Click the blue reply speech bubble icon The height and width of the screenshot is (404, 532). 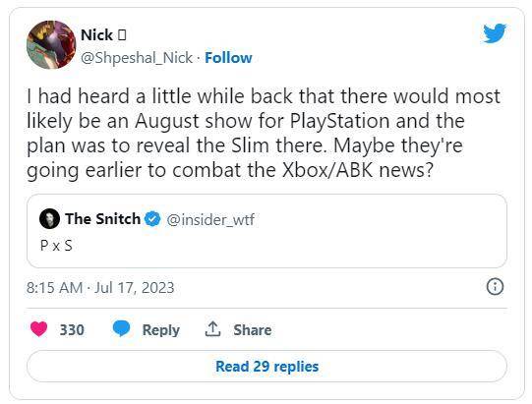point(121,328)
